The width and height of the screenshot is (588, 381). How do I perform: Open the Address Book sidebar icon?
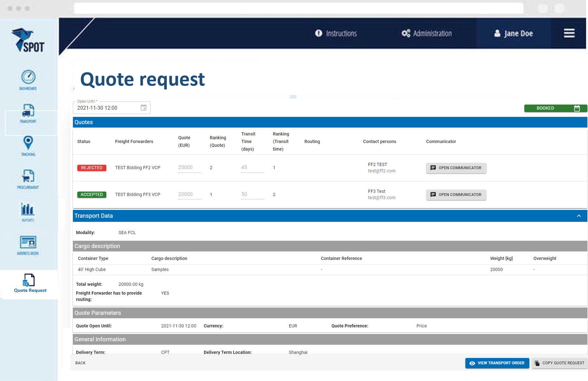(x=28, y=245)
